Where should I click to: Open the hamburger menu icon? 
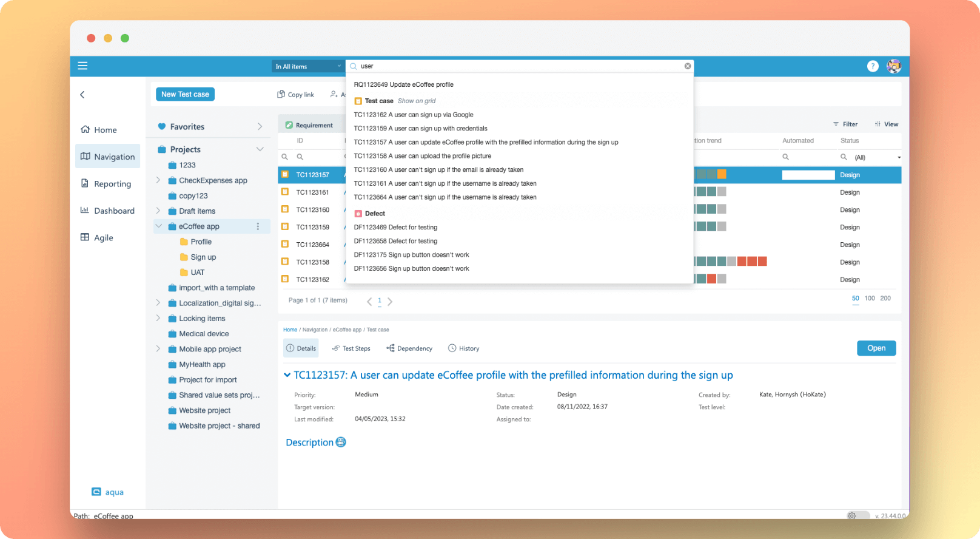pos(82,66)
